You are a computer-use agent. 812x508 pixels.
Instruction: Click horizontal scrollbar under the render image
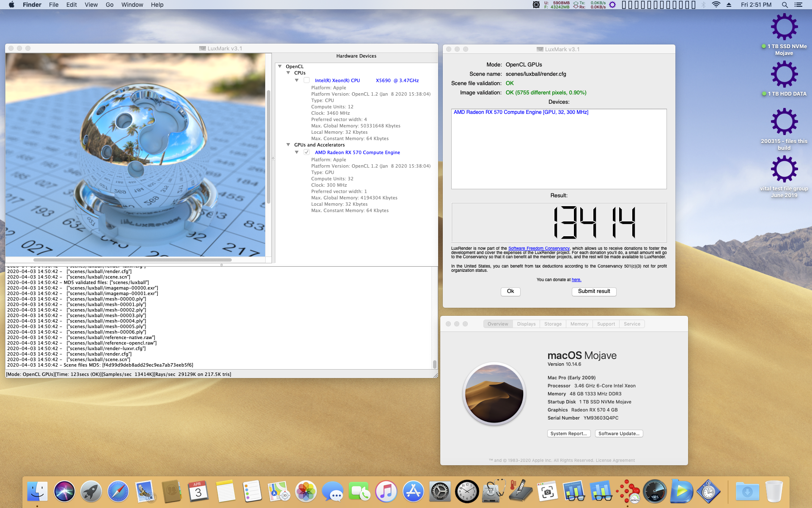(132, 260)
